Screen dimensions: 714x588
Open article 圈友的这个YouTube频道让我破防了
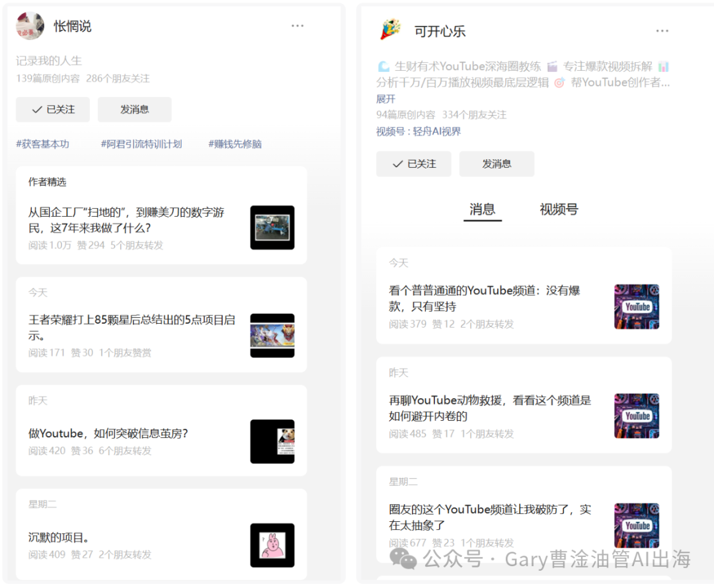489,517
